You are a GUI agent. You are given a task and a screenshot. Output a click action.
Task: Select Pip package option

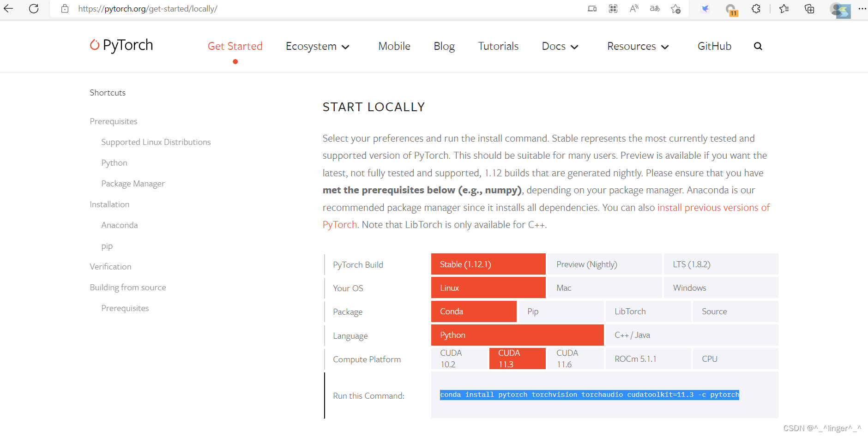(x=561, y=311)
